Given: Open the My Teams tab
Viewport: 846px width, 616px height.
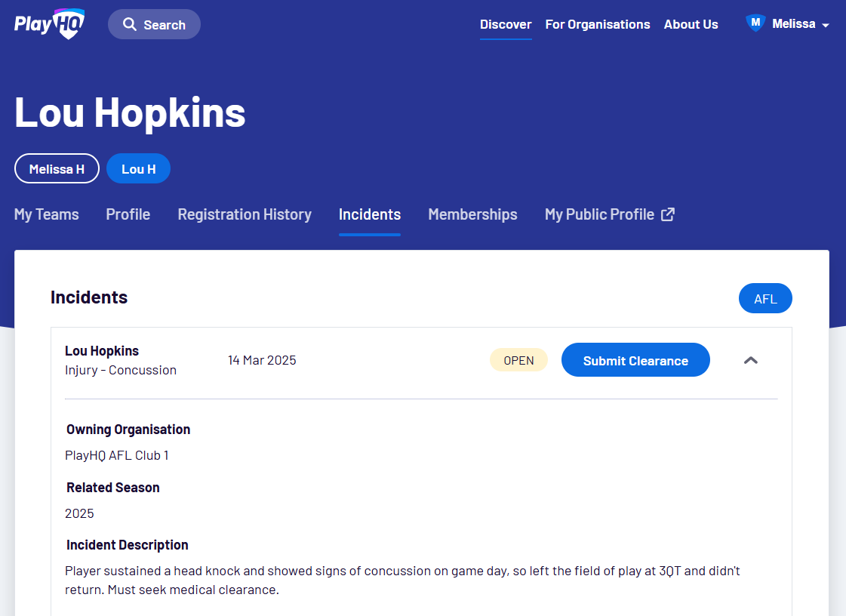Looking at the screenshot, I should tap(46, 214).
